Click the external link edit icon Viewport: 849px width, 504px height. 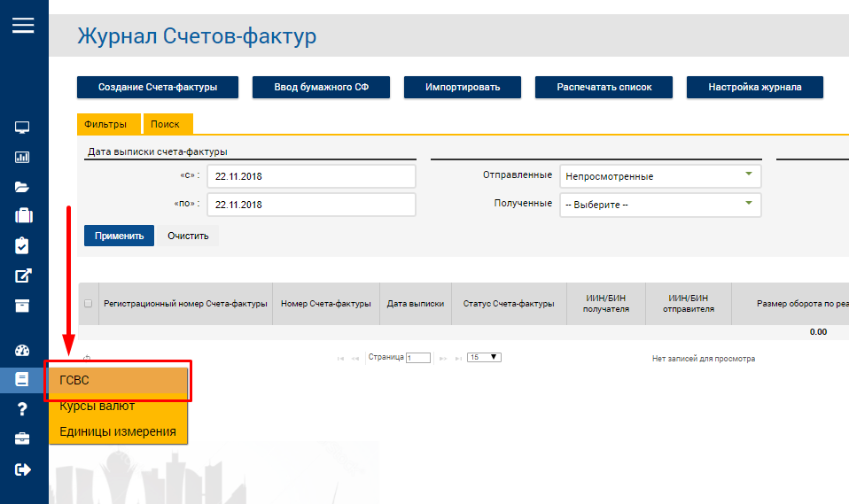click(x=23, y=275)
